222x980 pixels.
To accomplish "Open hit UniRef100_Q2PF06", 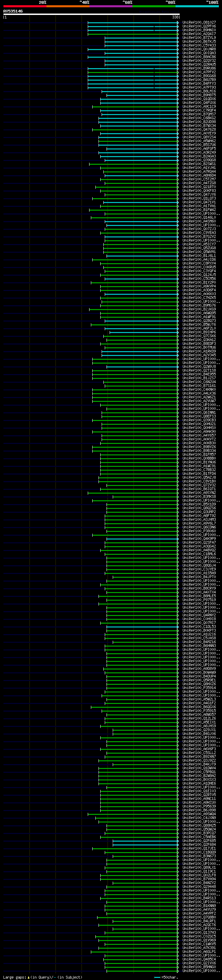I will [199, 26].
